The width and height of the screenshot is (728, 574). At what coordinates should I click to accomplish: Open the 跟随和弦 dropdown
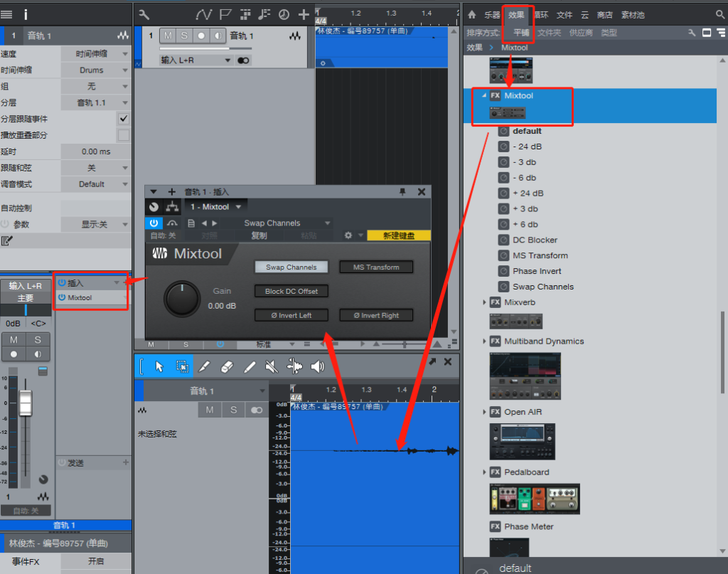(x=96, y=168)
